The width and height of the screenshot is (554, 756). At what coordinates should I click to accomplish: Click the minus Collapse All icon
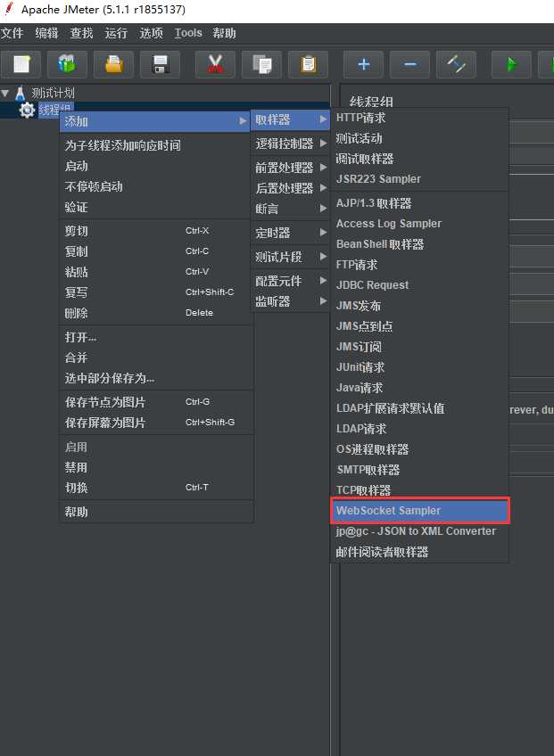pyautogui.click(x=409, y=64)
